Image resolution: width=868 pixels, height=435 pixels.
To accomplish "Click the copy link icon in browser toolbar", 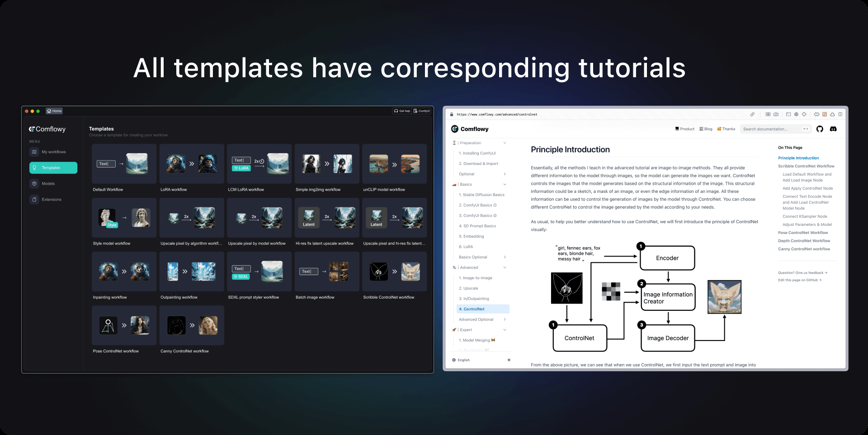I will [x=752, y=114].
